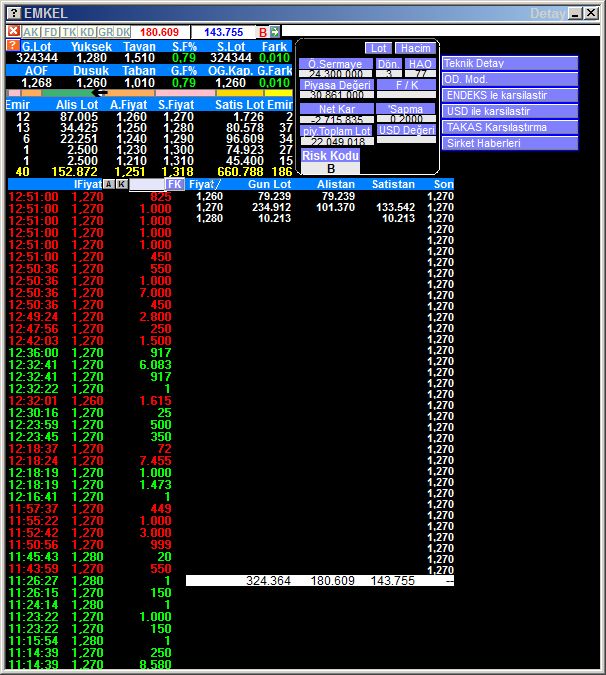Select the DK toolbar button

(x=123, y=32)
